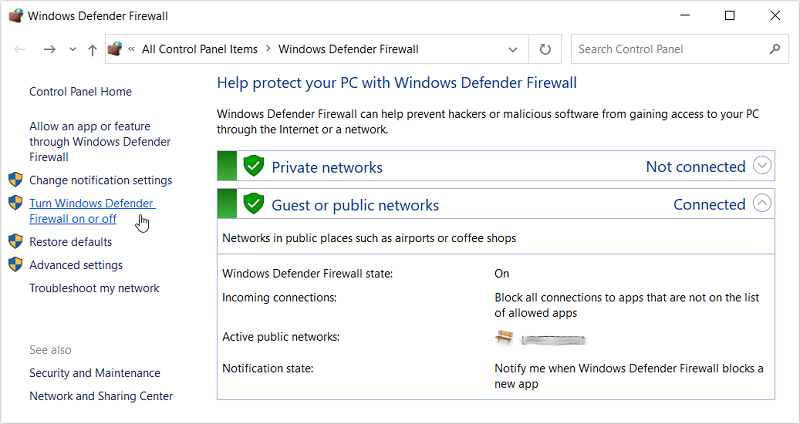Go up one level arrow
The width and height of the screenshot is (800, 424).
click(92, 49)
